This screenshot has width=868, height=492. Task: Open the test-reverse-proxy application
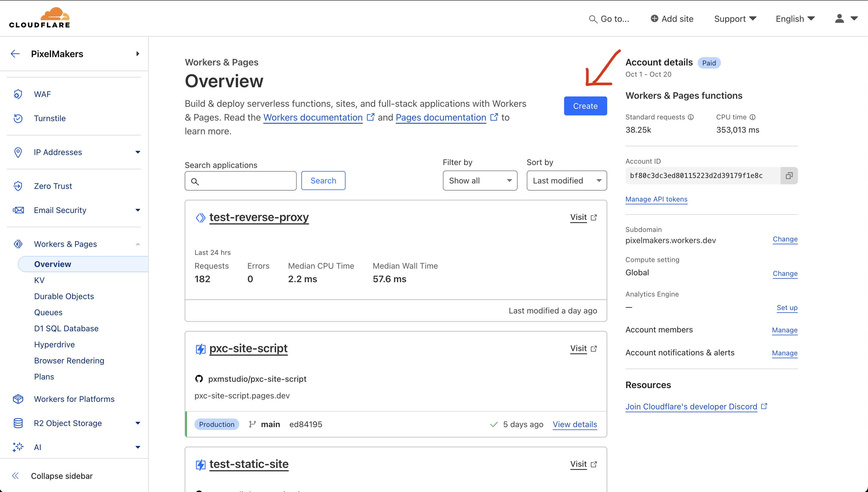pos(259,217)
